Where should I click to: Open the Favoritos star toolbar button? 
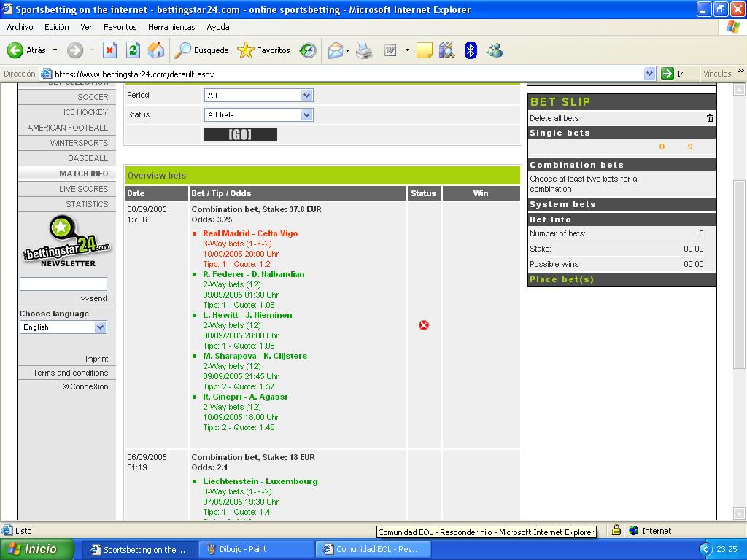263,50
